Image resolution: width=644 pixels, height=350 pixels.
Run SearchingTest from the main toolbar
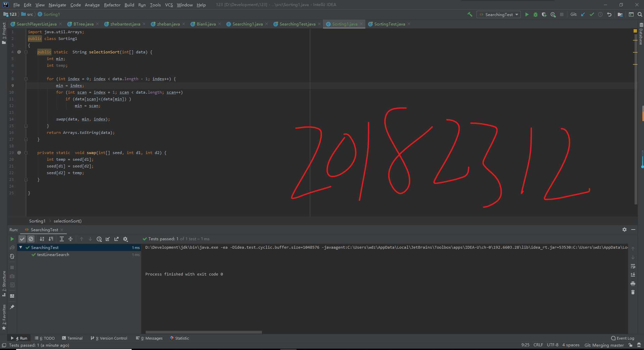pyautogui.click(x=527, y=14)
